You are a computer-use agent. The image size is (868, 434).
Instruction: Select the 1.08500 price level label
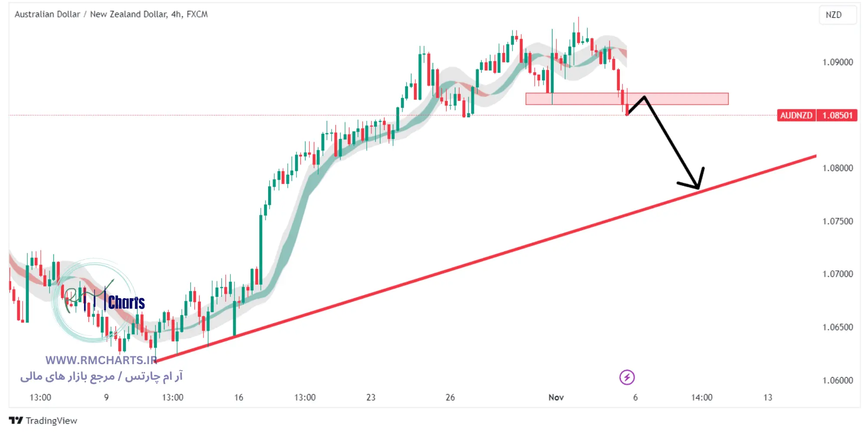(837, 115)
